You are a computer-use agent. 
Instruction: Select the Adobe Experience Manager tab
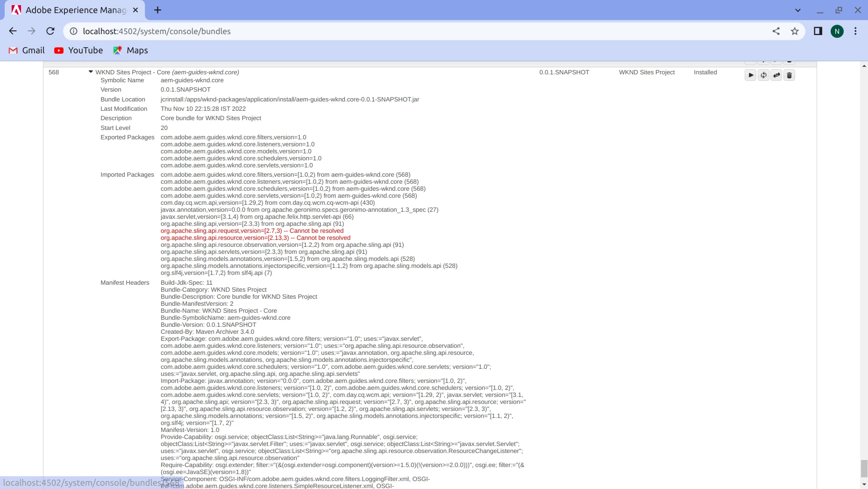point(75,10)
